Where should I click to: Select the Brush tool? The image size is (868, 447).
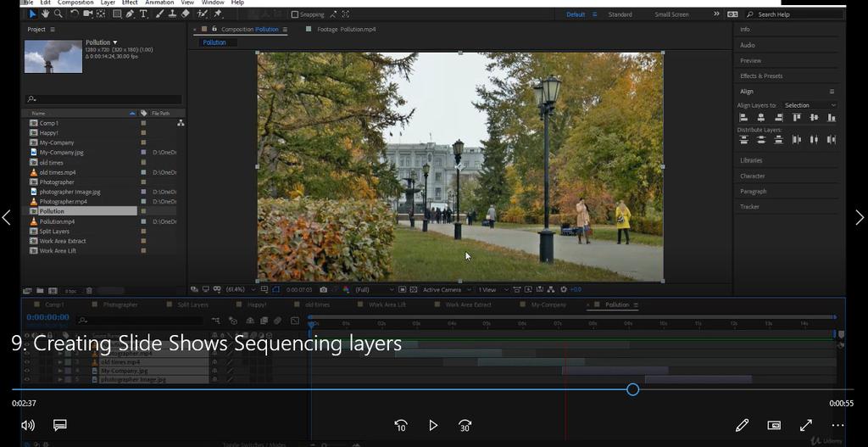pyautogui.click(x=159, y=14)
